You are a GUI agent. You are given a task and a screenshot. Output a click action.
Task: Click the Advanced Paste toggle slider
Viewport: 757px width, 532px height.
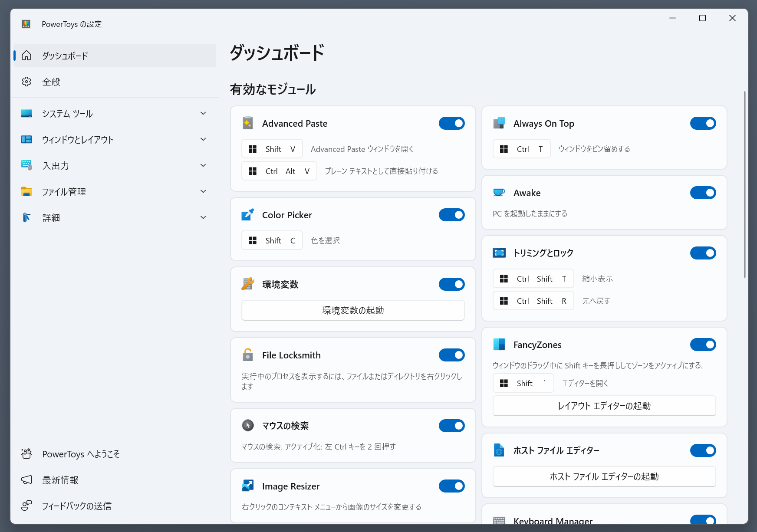[x=451, y=123]
